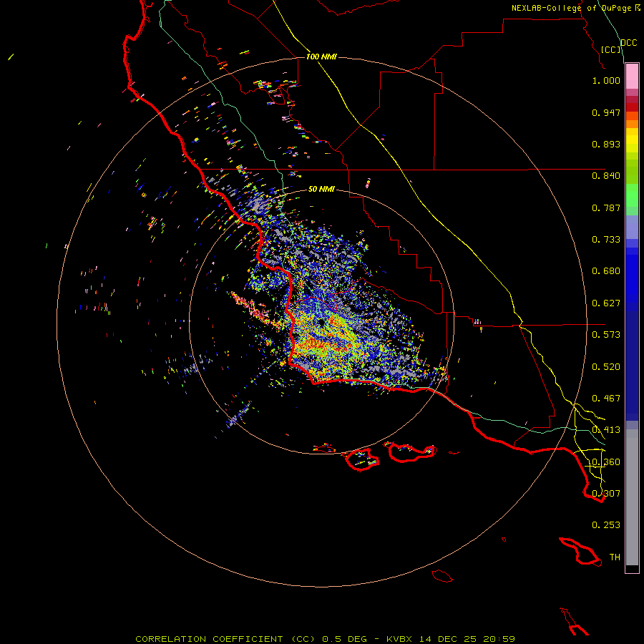This screenshot has height=644, width=644.
Task: Click the 20:59 timestamp in caption
Action: pyautogui.click(x=499, y=639)
